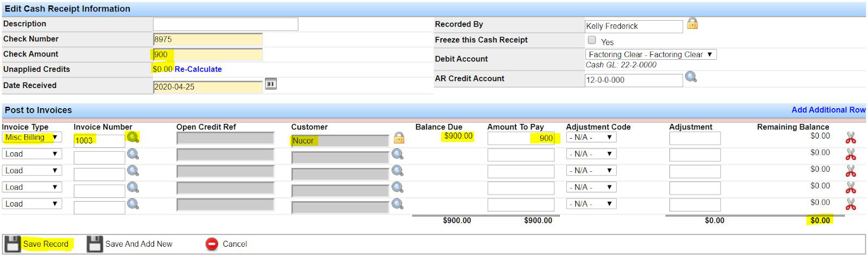Delete first invoice row with scissors icon
The height and width of the screenshot is (256, 868).
point(851,138)
